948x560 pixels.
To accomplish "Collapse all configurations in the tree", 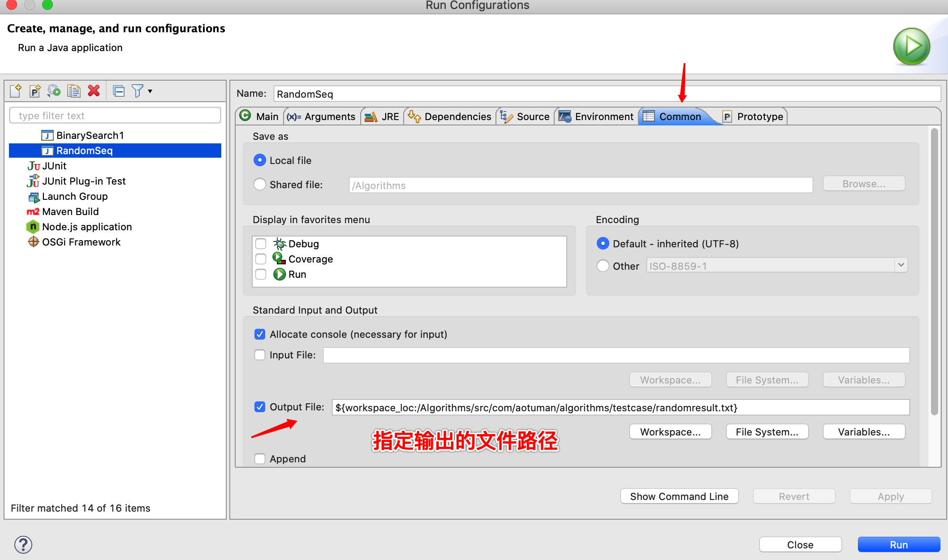I will point(119,91).
